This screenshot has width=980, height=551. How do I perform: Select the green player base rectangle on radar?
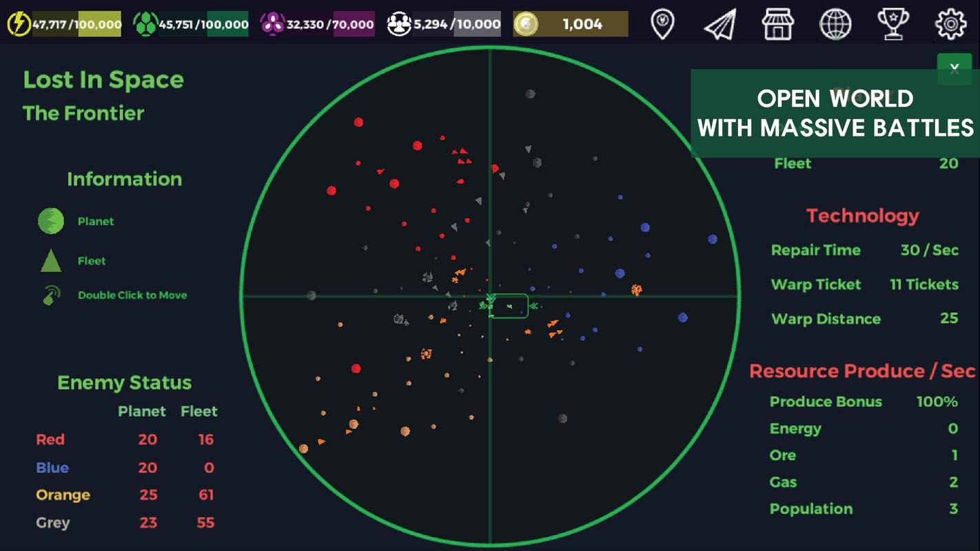click(x=509, y=306)
